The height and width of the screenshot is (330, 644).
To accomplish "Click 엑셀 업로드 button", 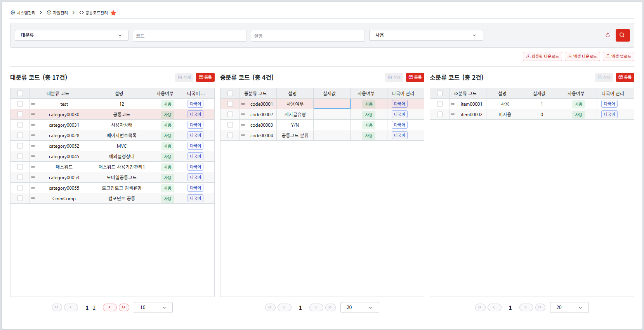I will click(x=618, y=56).
